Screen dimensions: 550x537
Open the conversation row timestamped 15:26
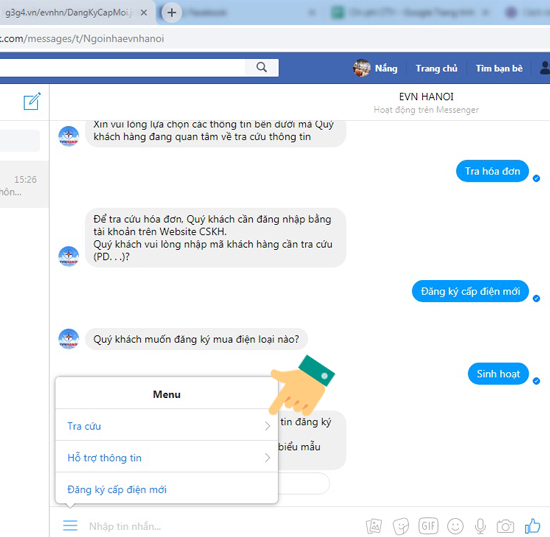pyautogui.click(x=25, y=185)
